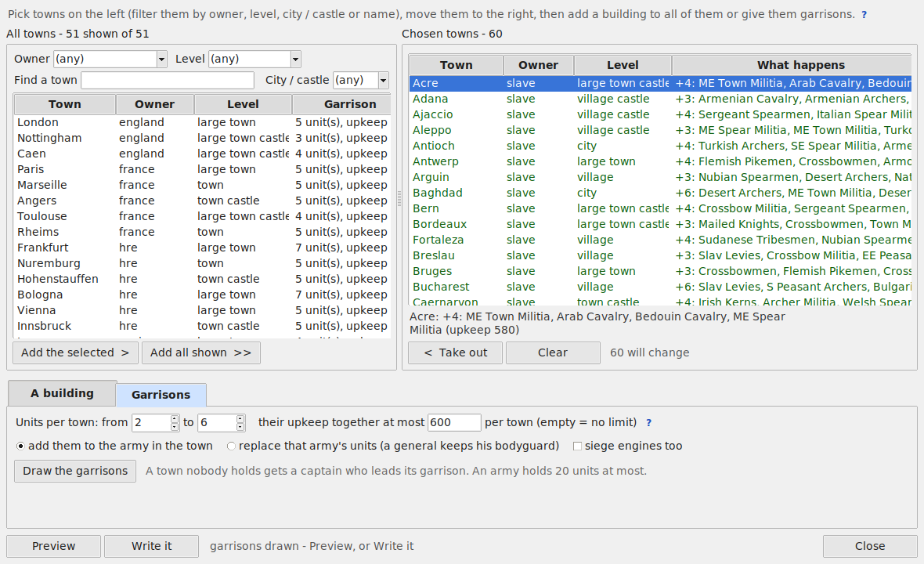This screenshot has width=924, height=564.
Task: Close the dialog with Close button
Action: point(870,546)
